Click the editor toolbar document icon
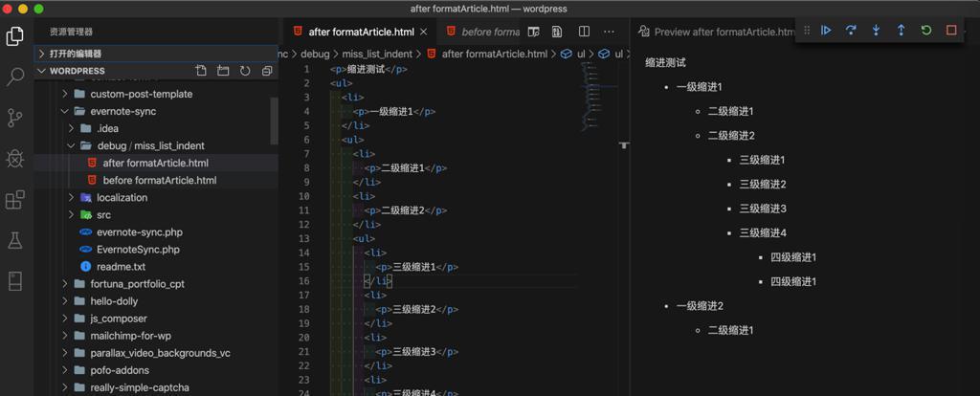The width and height of the screenshot is (980, 396). pos(557,32)
